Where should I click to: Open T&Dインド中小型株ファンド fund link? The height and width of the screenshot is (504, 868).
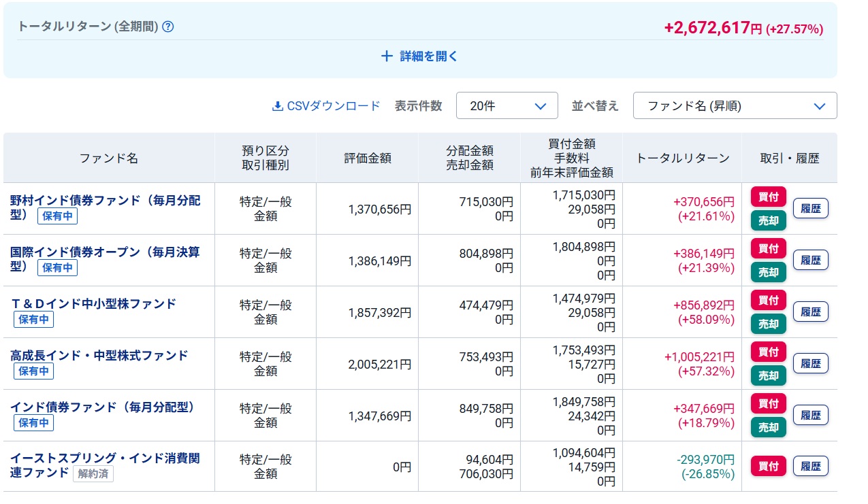tap(93, 304)
